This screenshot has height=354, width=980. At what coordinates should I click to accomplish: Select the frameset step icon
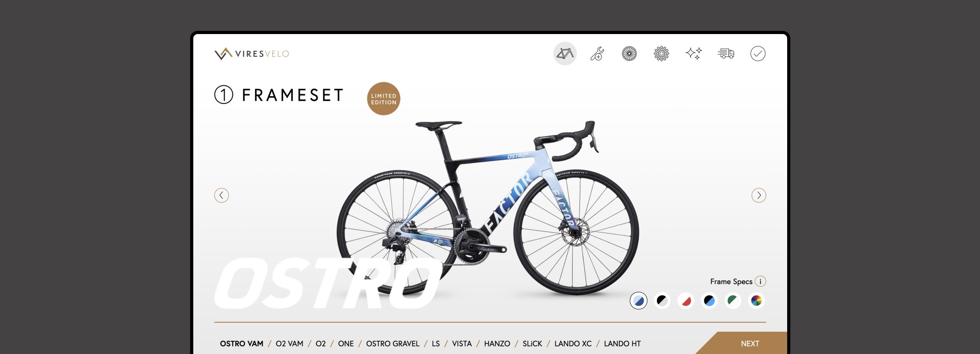565,54
